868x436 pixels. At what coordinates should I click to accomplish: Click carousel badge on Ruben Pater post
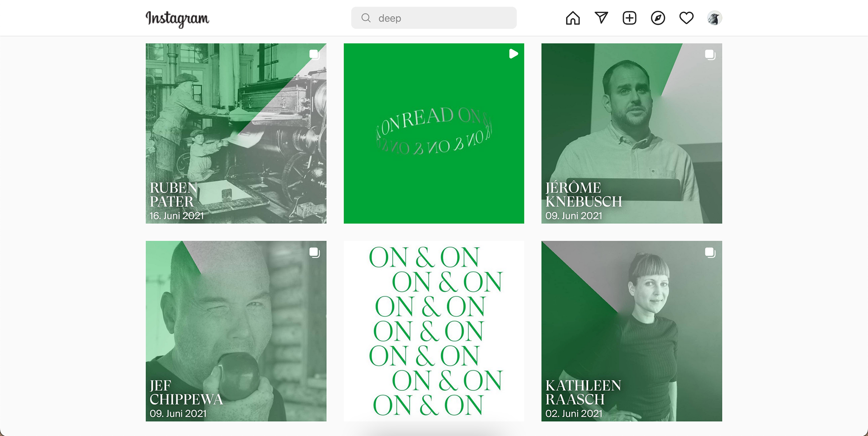tap(314, 55)
